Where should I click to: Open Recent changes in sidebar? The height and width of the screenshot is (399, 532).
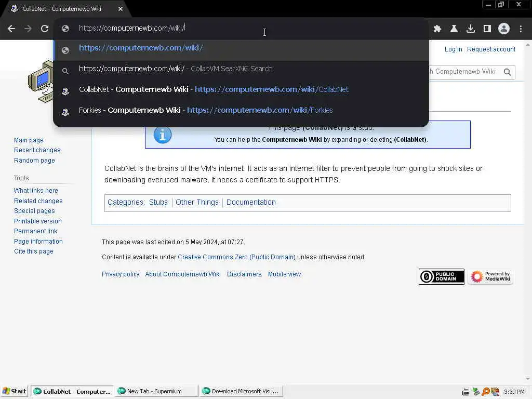coord(37,150)
